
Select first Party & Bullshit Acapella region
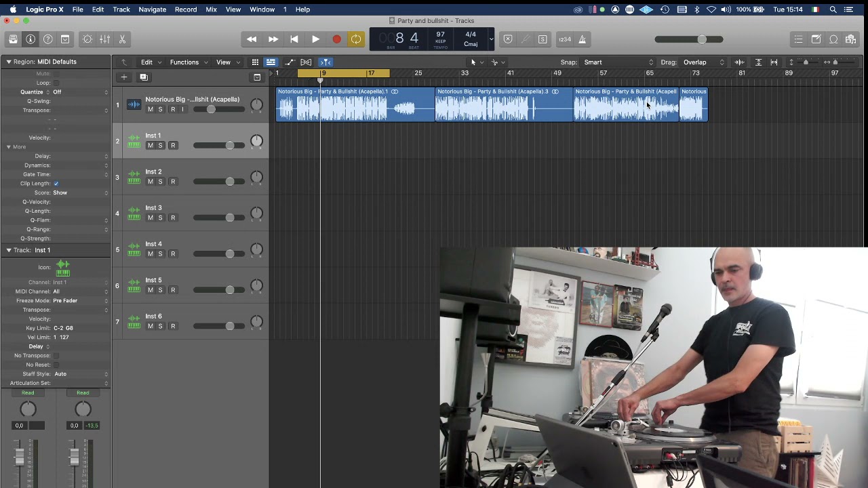(355, 104)
